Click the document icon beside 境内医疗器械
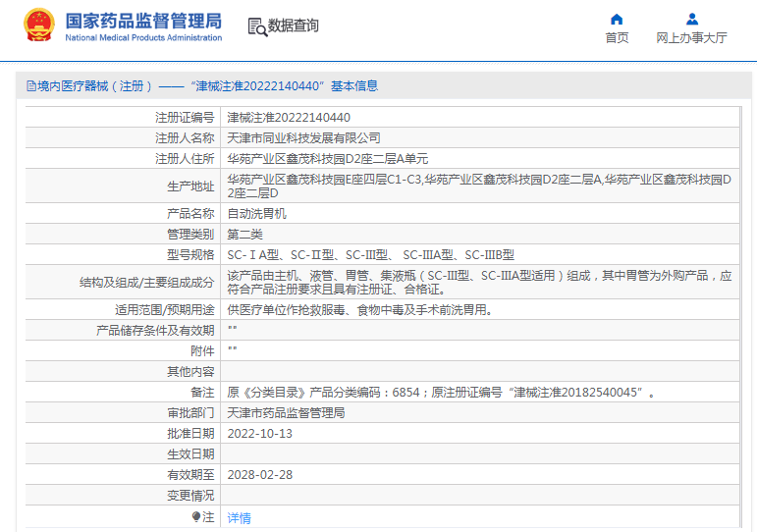 tap(31, 86)
